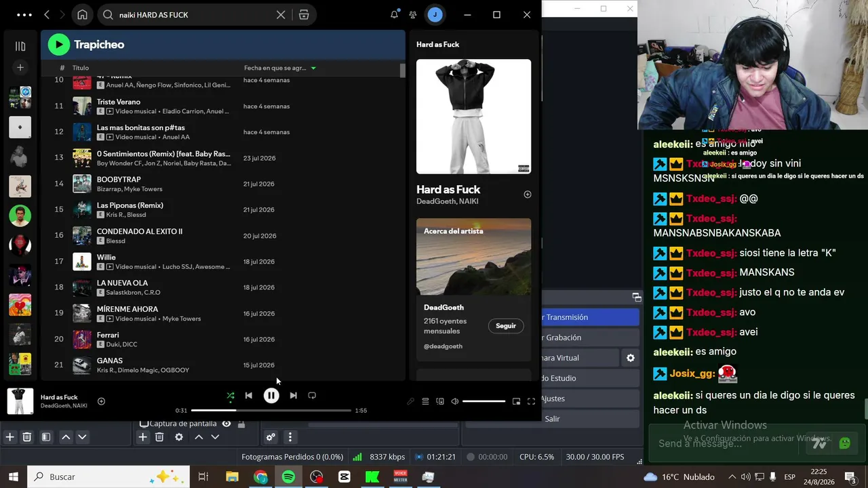This screenshot has width=868, height=488.
Task: Sort the list by the Título column
Action: 81,68
